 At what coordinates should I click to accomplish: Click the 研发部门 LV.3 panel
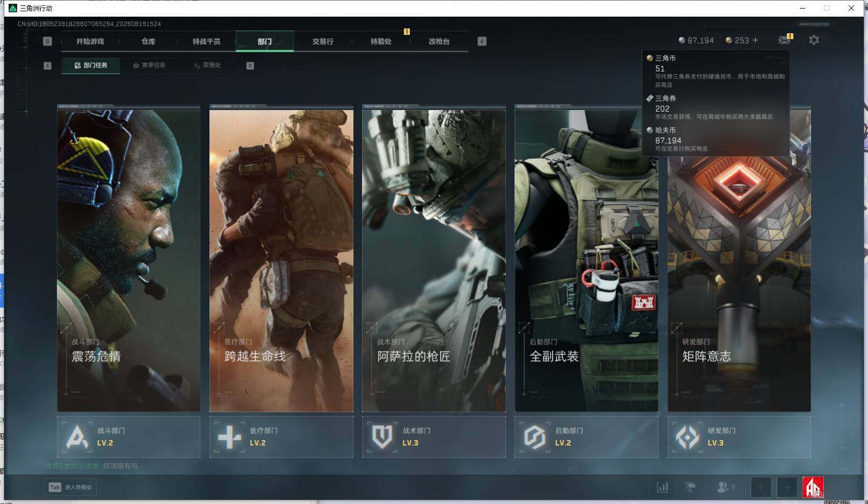coord(739,437)
